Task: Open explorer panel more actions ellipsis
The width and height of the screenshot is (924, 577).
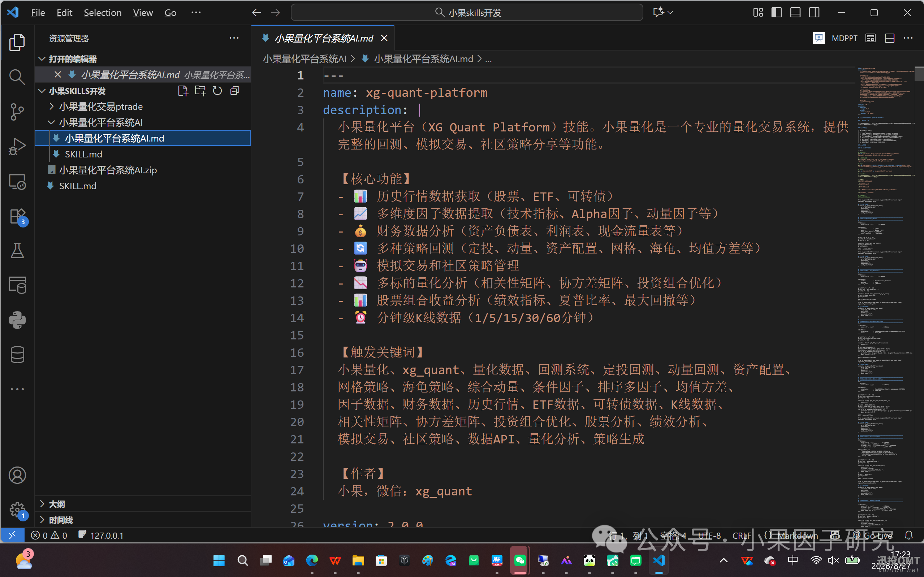Action: 234,38
